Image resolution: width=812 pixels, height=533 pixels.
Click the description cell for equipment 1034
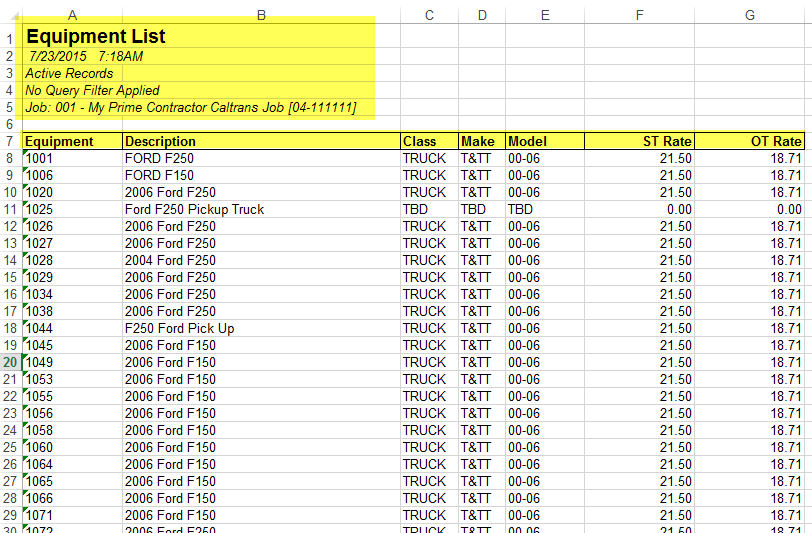point(262,294)
